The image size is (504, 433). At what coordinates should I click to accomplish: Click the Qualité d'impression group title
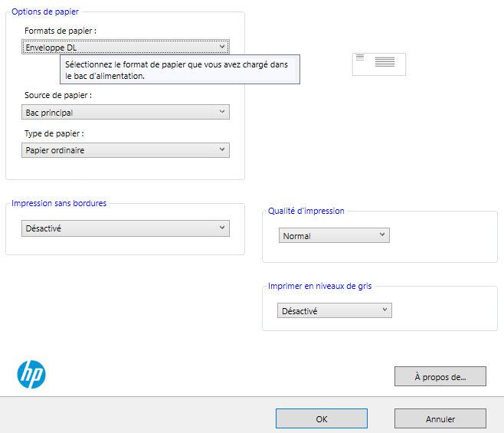(x=306, y=211)
